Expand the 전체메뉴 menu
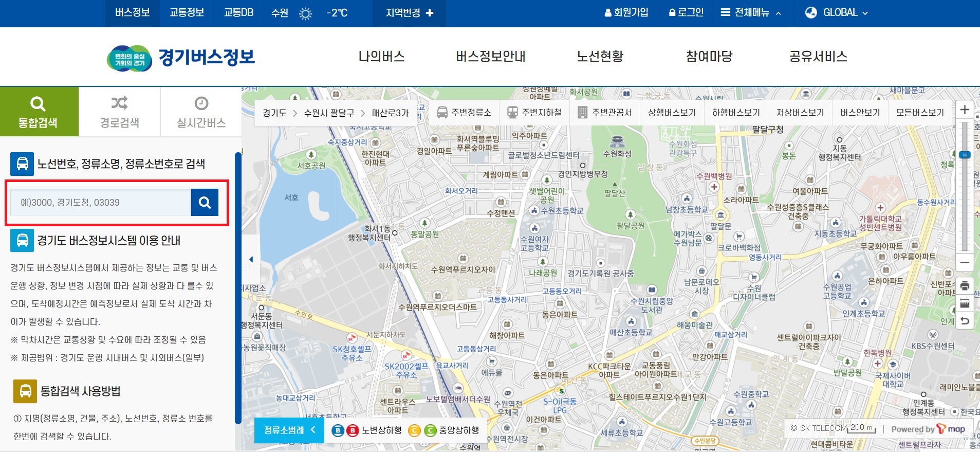 (x=751, y=13)
